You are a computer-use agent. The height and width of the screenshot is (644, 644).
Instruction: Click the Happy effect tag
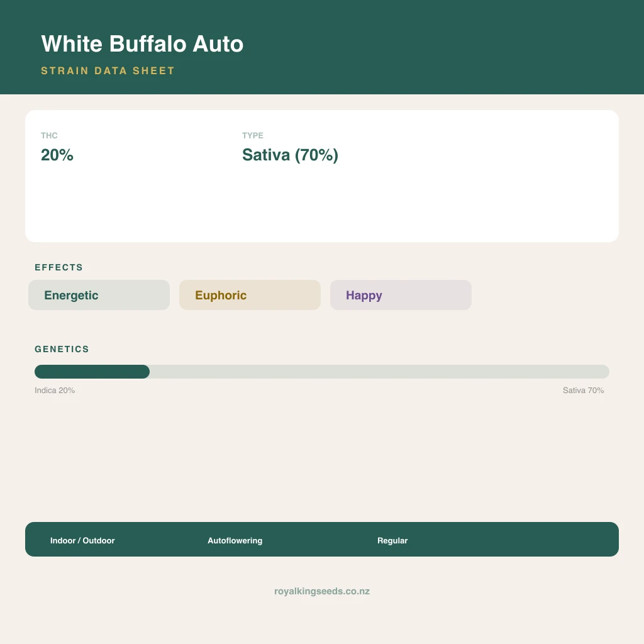tap(401, 295)
